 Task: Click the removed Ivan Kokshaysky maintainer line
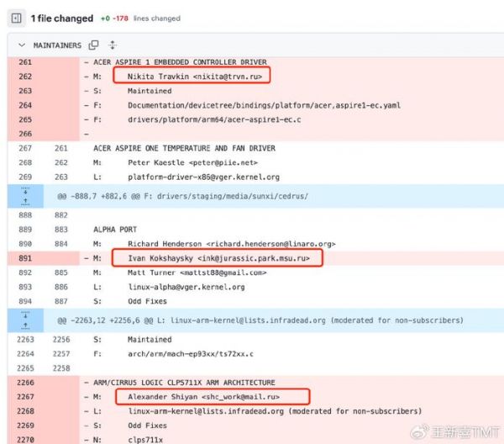pyautogui.click(x=217, y=258)
